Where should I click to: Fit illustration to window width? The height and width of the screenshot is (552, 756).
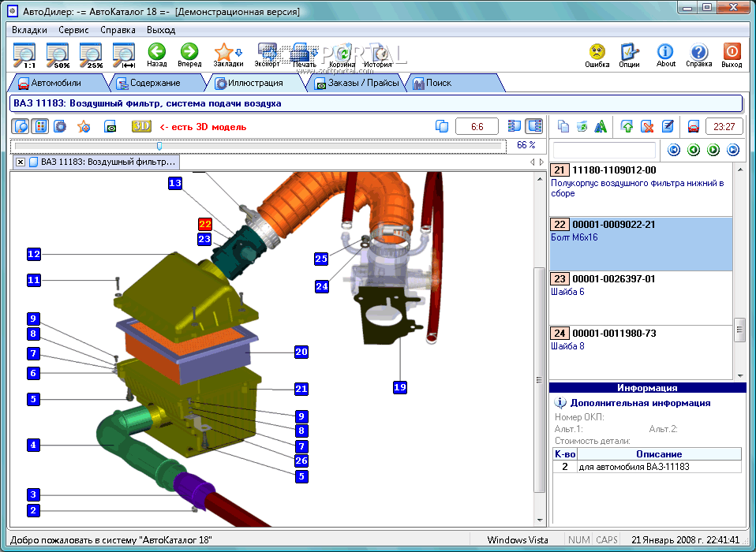(123, 55)
